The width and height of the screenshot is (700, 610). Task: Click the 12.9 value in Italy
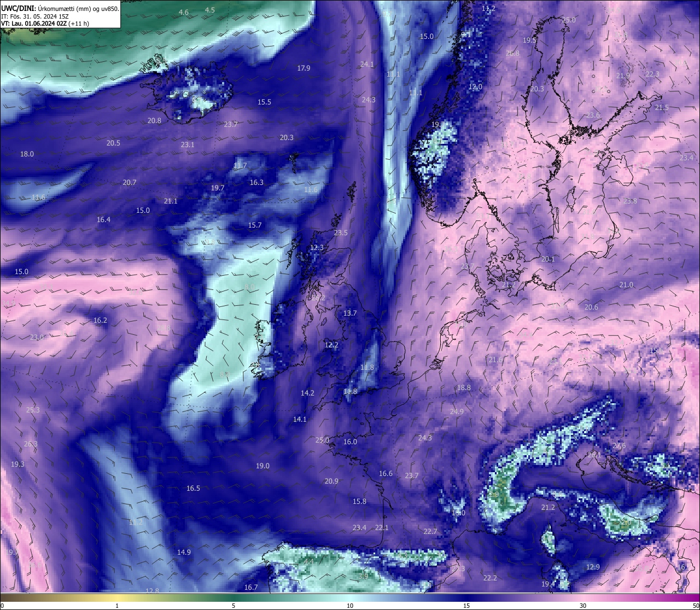click(x=593, y=567)
